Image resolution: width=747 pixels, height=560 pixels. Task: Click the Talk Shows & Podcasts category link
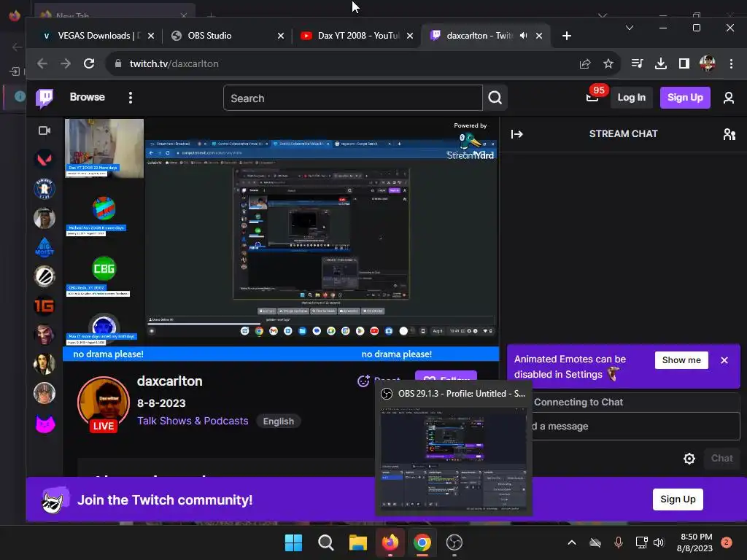coord(193,421)
